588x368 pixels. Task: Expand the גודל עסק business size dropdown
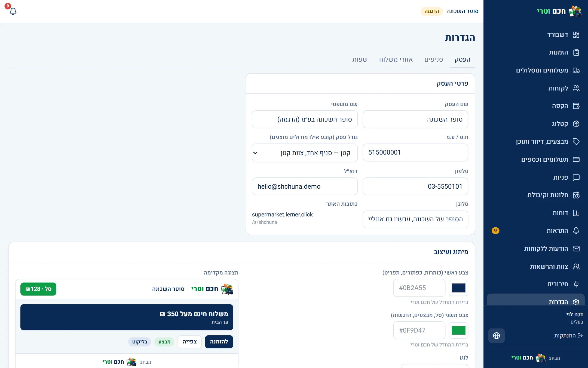pyautogui.click(x=305, y=153)
